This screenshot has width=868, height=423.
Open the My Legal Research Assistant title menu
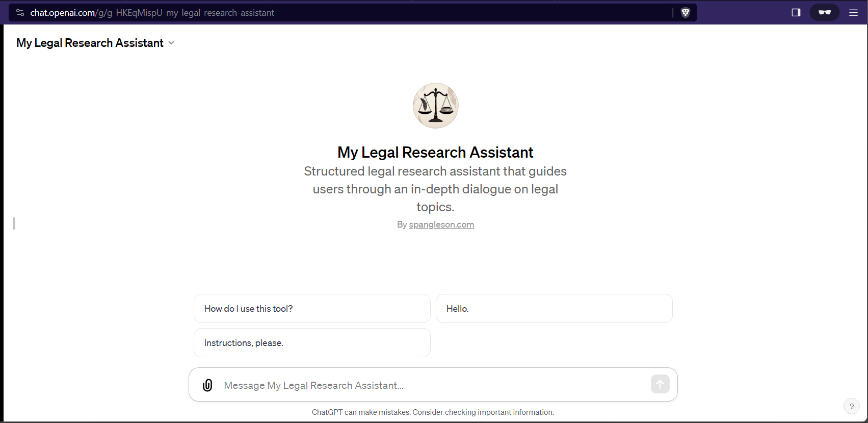90,43
